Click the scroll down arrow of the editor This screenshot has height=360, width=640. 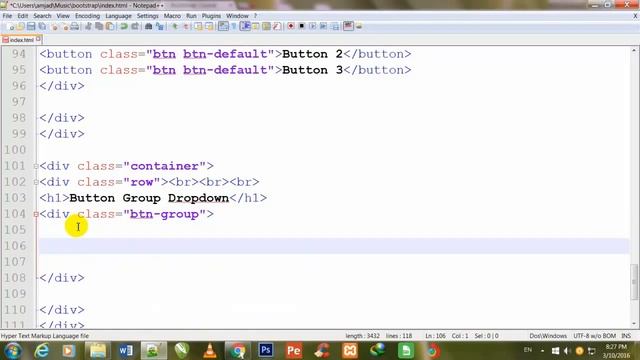tap(634, 324)
